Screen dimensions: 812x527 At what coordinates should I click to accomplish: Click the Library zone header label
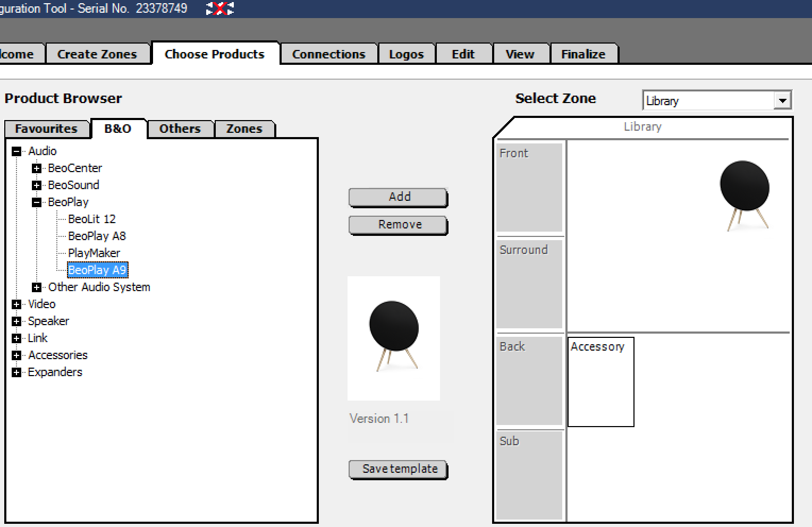tap(642, 127)
